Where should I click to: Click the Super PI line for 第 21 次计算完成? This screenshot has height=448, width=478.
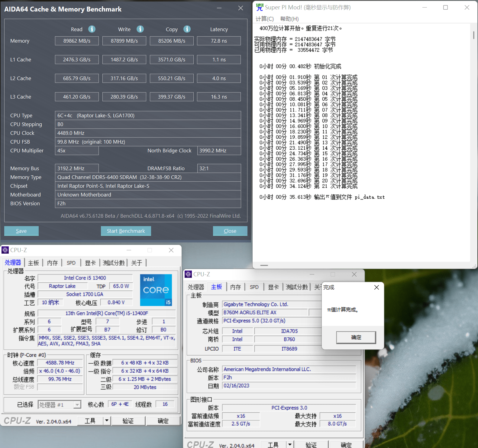308,186
